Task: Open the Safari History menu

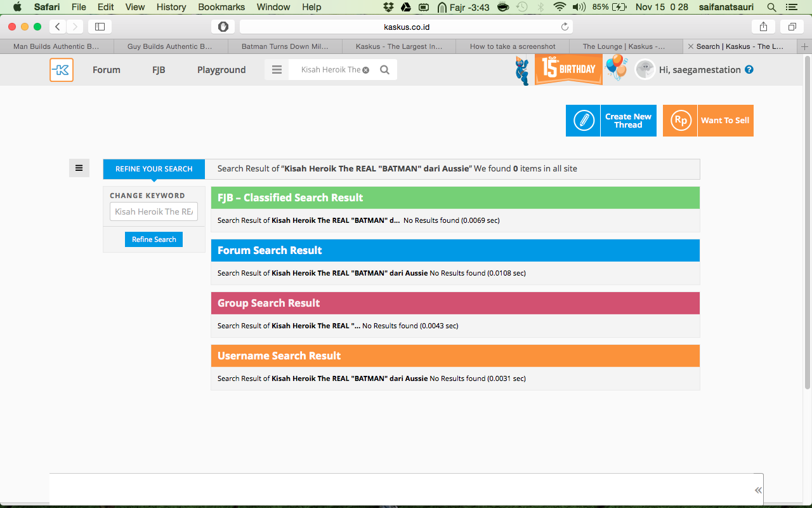Action: [x=171, y=7]
